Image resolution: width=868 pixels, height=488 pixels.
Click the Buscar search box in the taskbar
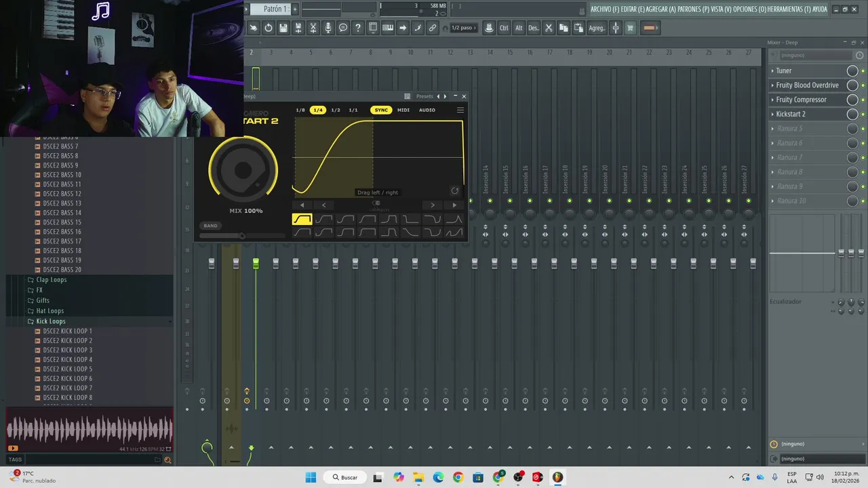[x=344, y=477]
